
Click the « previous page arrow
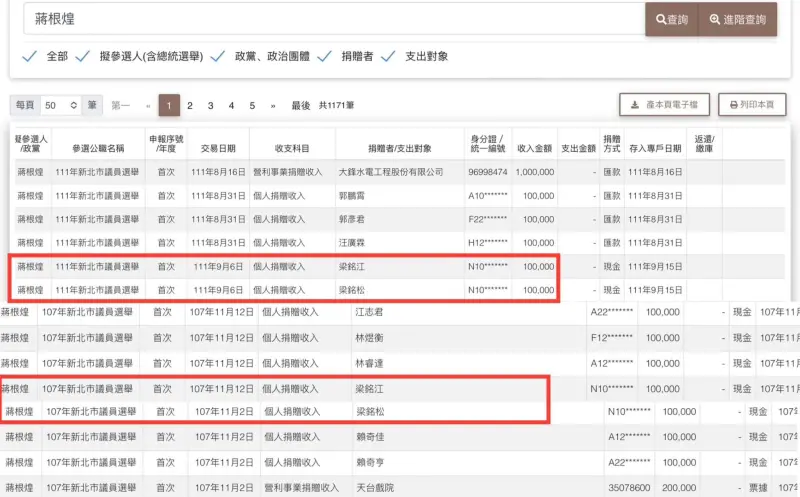[x=148, y=106]
